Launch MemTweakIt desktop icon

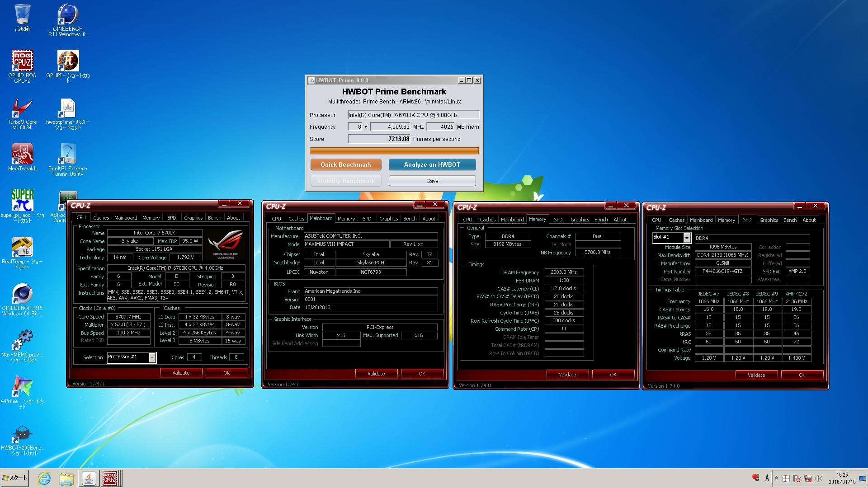point(22,157)
